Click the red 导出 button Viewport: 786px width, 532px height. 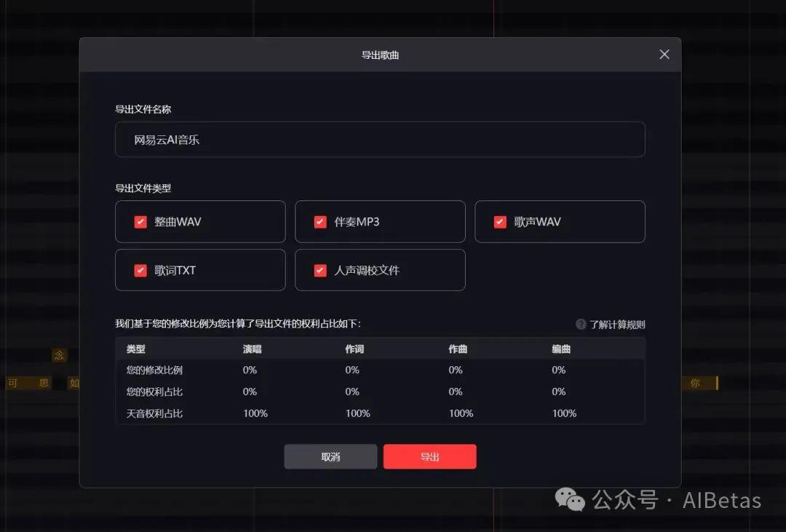pos(429,457)
